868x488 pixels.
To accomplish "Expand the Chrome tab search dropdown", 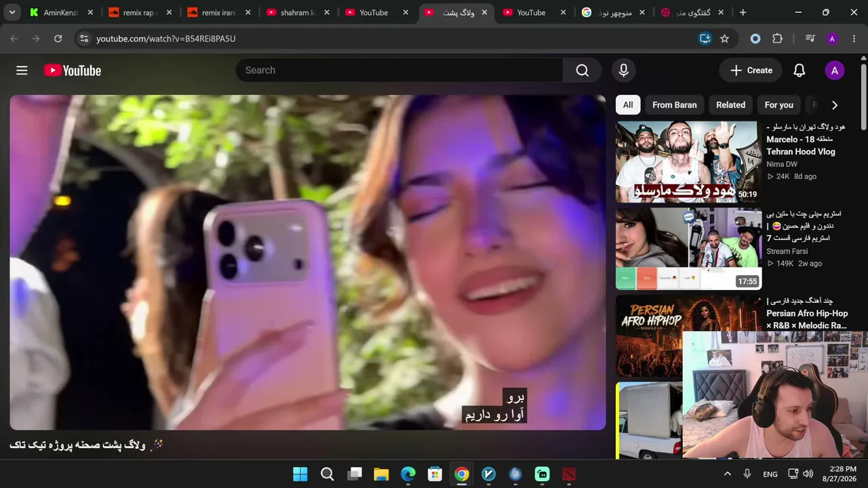I will [12, 12].
